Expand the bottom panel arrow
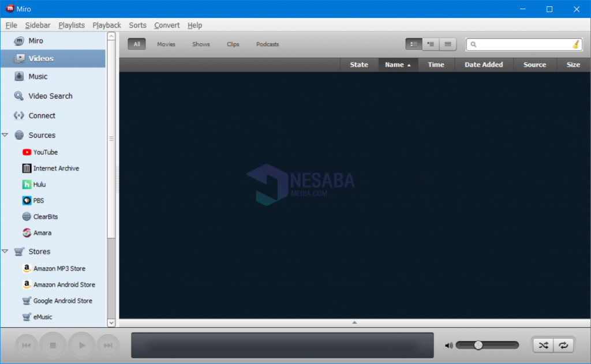Screen dimensions: 591x364 click(354, 322)
